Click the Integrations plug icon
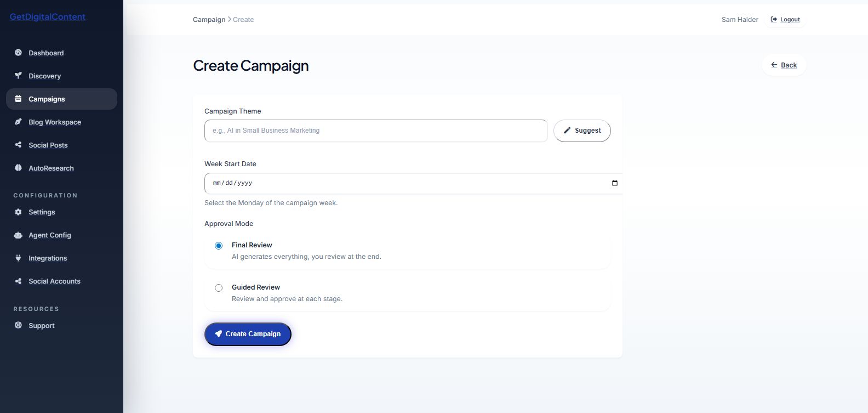The width and height of the screenshot is (868, 413). 18,258
